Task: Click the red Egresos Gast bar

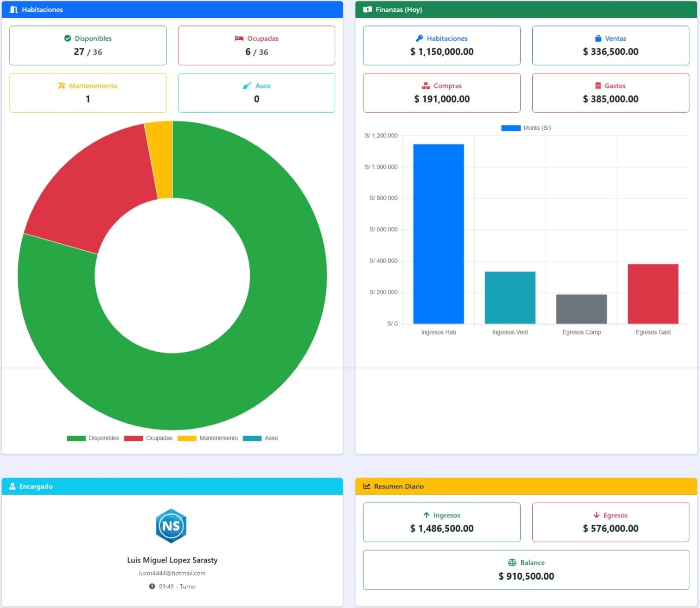Action: click(x=653, y=294)
